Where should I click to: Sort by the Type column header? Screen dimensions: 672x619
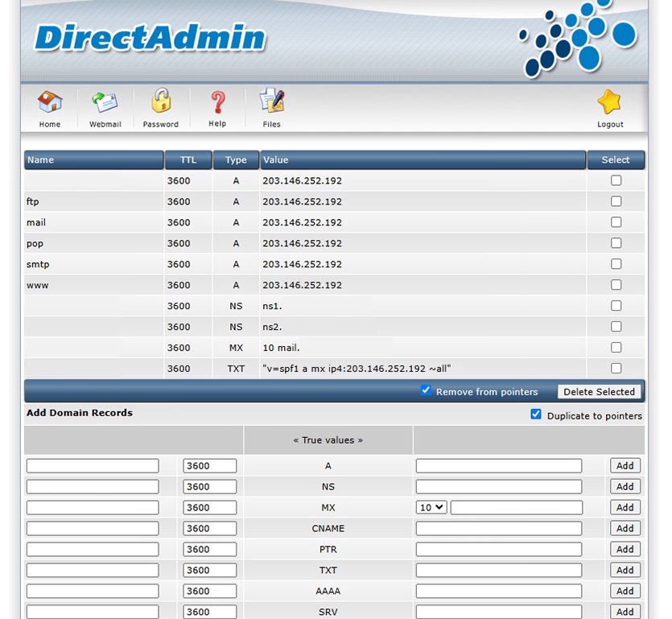tap(236, 160)
